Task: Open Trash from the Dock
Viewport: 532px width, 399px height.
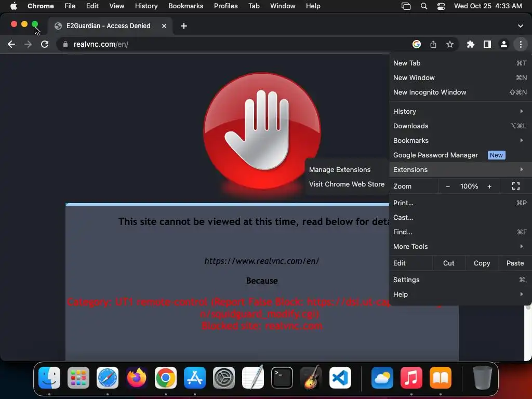Action: coord(482,378)
